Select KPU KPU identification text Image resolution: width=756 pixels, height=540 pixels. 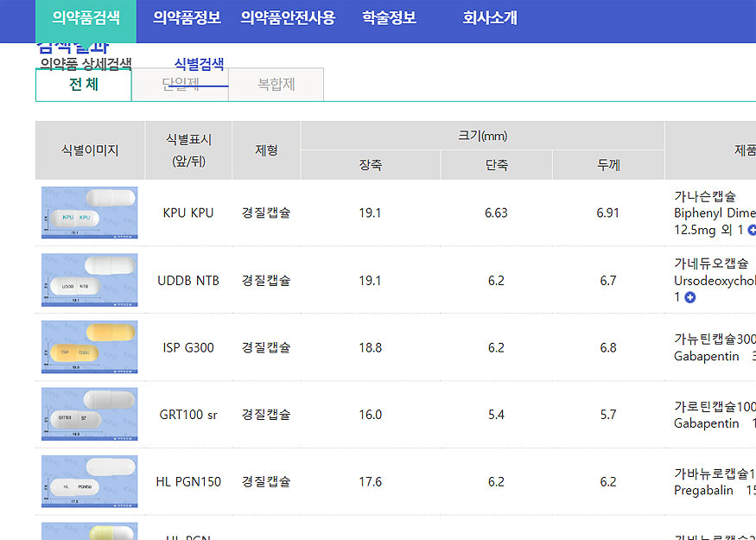(188, 213)
